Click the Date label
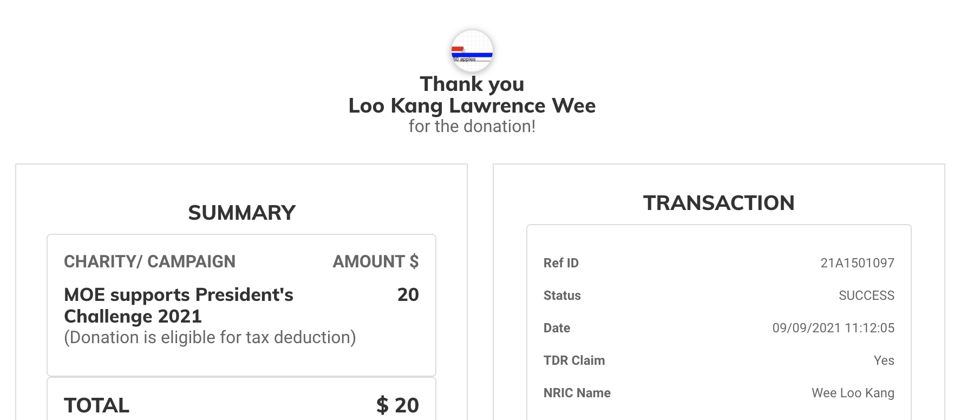Screen dimensions: 980x420 (x=557, y=328)
